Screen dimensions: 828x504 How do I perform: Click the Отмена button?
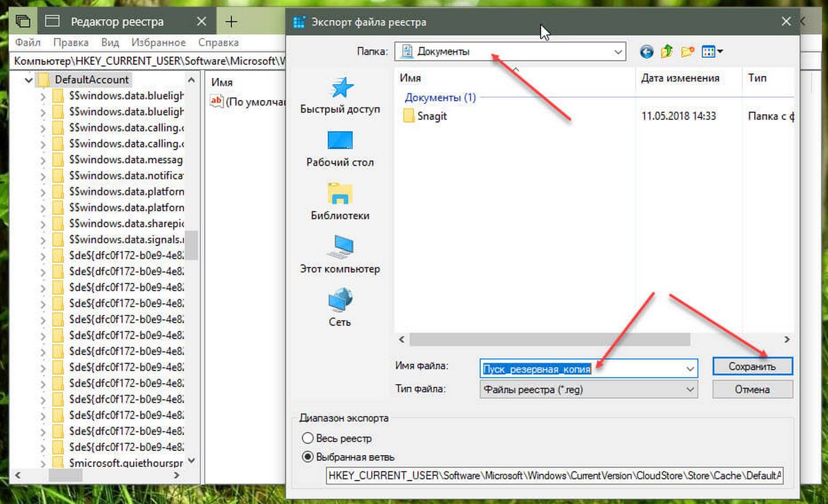[x=752, y=390]
